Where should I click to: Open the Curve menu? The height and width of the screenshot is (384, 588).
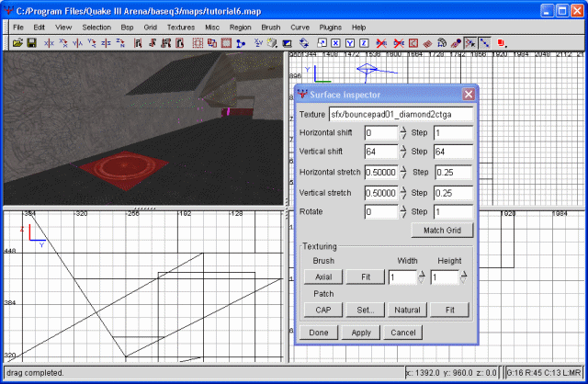click(300, 28)
